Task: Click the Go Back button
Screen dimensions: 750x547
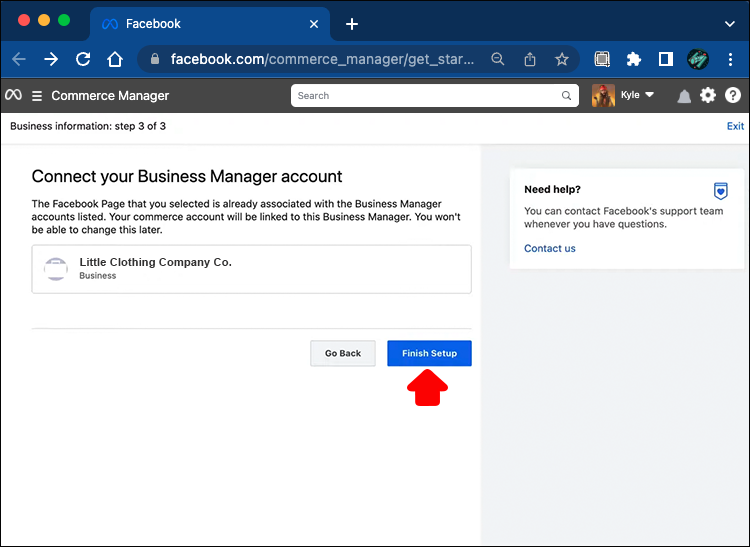Action: pyautogui.click(x=343, y=353)
